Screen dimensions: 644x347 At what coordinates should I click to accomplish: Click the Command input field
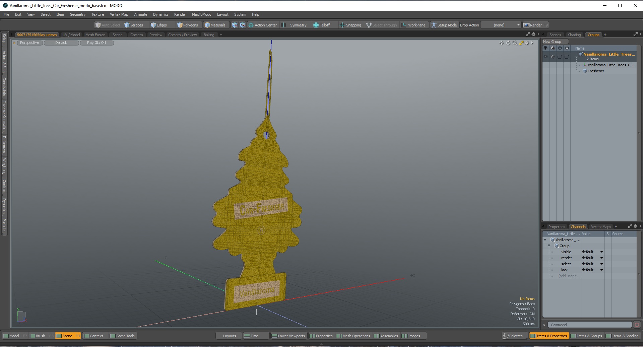click(x=589, y=325)
